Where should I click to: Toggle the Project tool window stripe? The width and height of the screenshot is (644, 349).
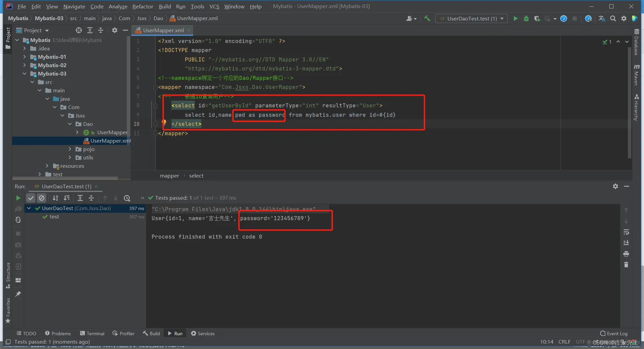pos(8,39)
